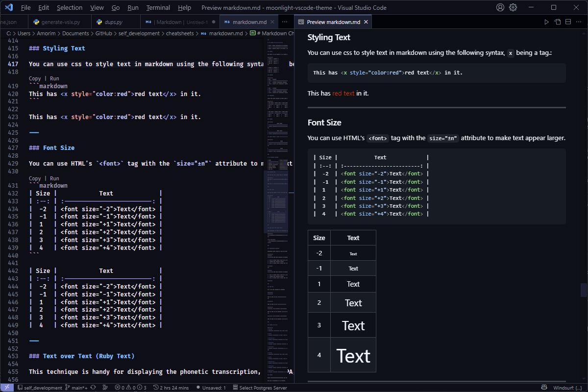Click line number 431 in the gutter
The width and height of the screenshot is (588, 392).
point(14,186)
